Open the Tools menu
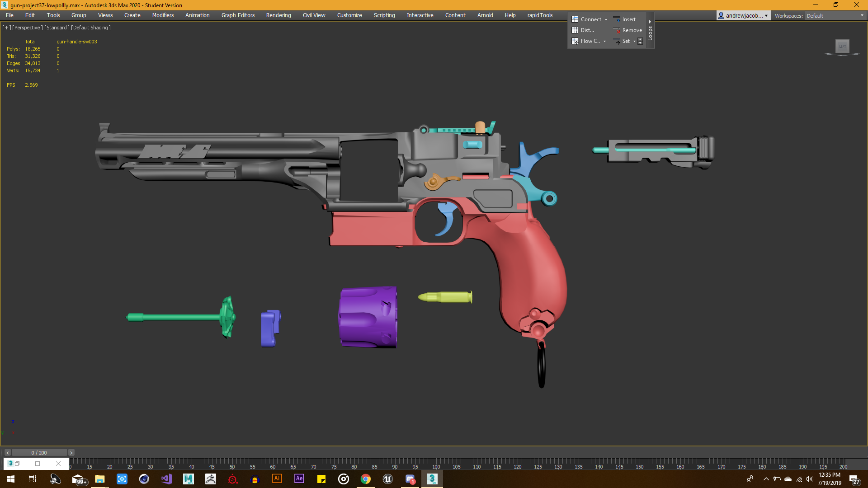 point(53,15)
